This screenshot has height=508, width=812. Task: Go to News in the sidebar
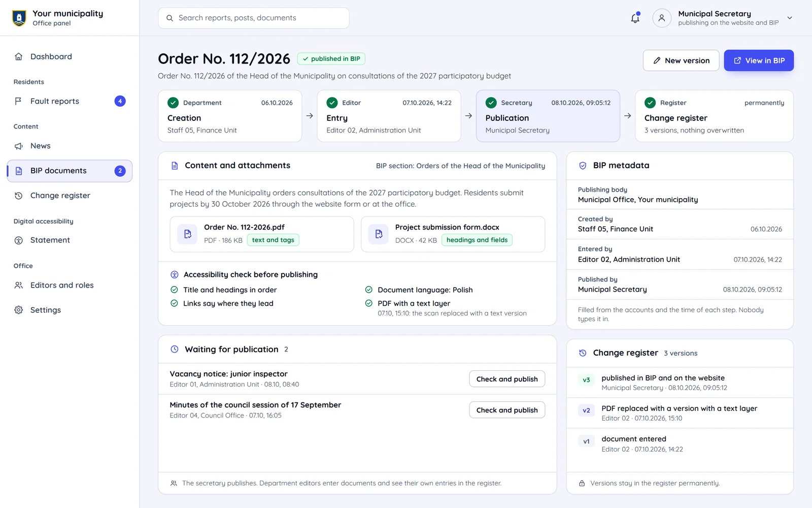[70, 146]
